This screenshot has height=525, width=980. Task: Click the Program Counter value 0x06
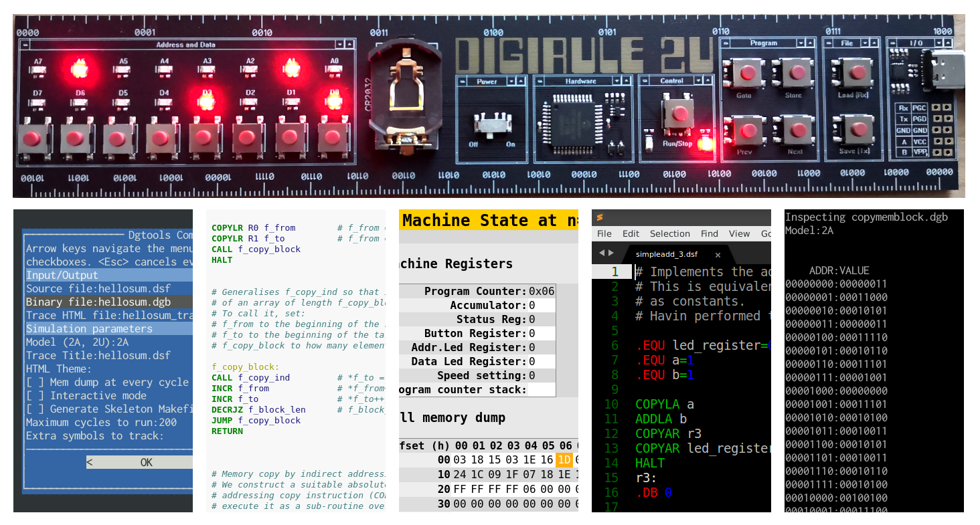tap(542, 292)
